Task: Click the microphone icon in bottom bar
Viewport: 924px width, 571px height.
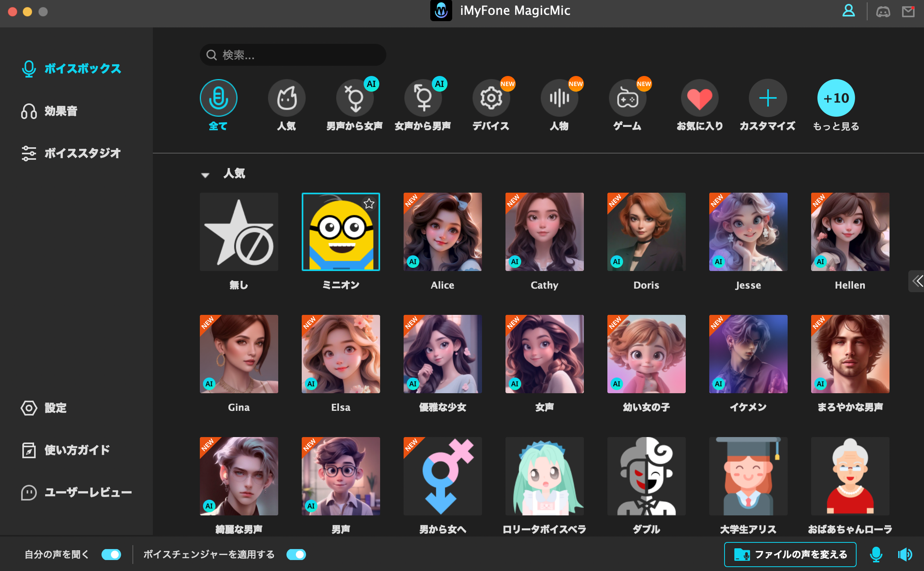Action: (876, 555)
